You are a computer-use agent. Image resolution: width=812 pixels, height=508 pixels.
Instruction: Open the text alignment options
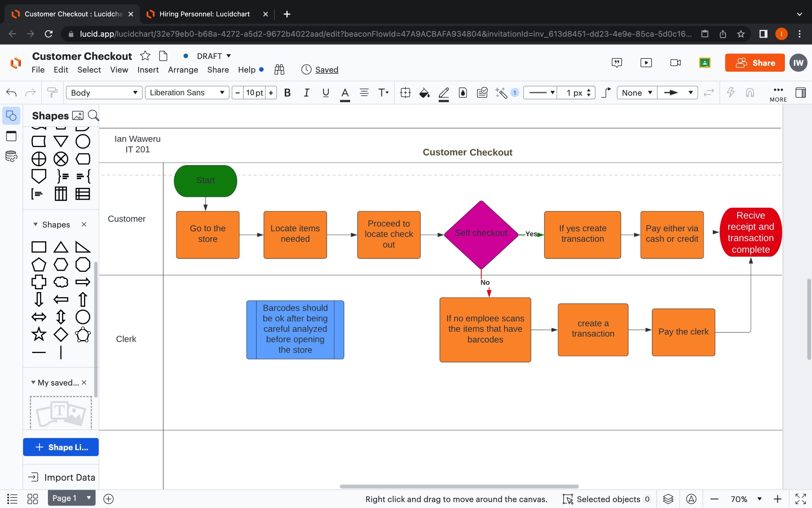pos(364,93)
